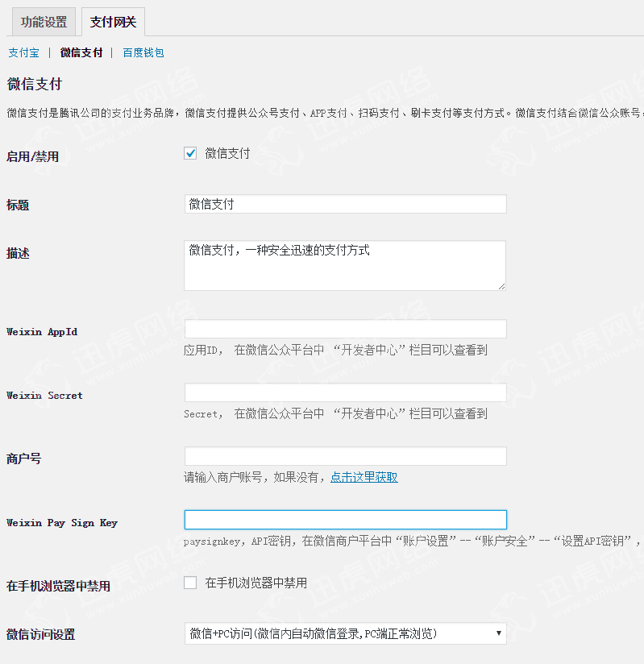Image resolution: width=644 pixels, height=664 pixels.
Task: Click the Weixin Pay Sign Key field
Action: coord(345,520)
